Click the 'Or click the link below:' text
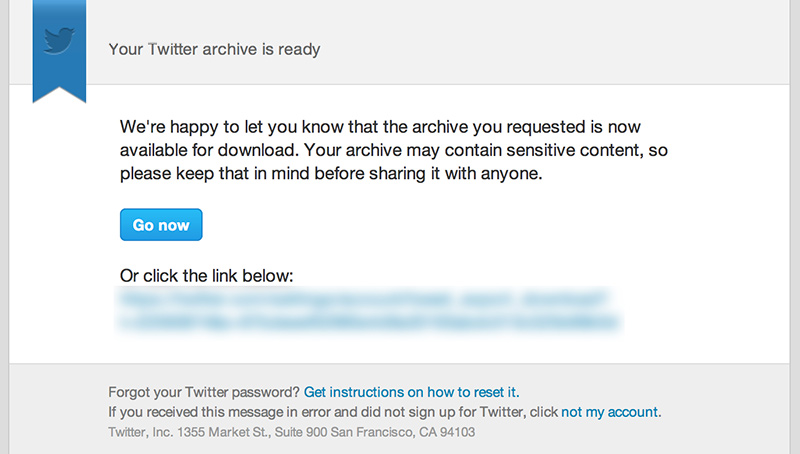This screenshot has height=454, width=800. (x=207, y=275)
